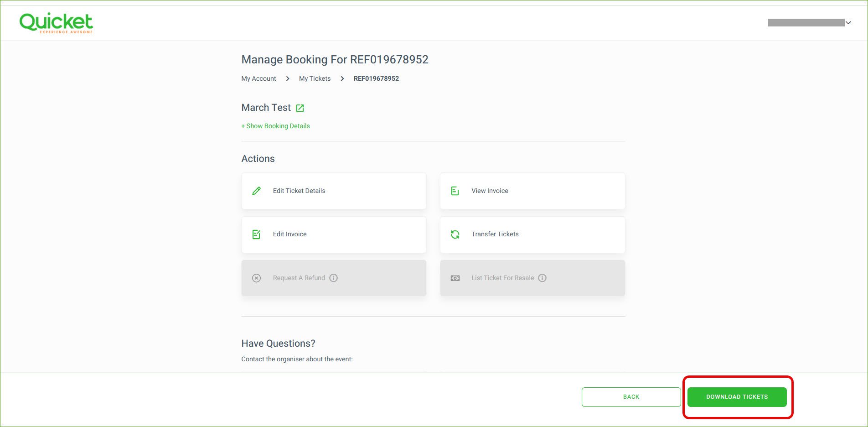Choose the Transfer Tickets action card
The height and width of the screenshot is (427, 868).
click(532, 234)
